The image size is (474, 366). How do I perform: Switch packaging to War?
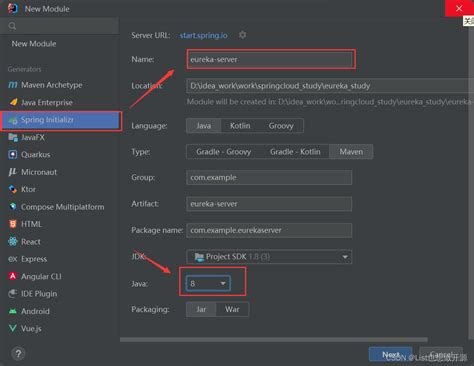tap(232, 309)
